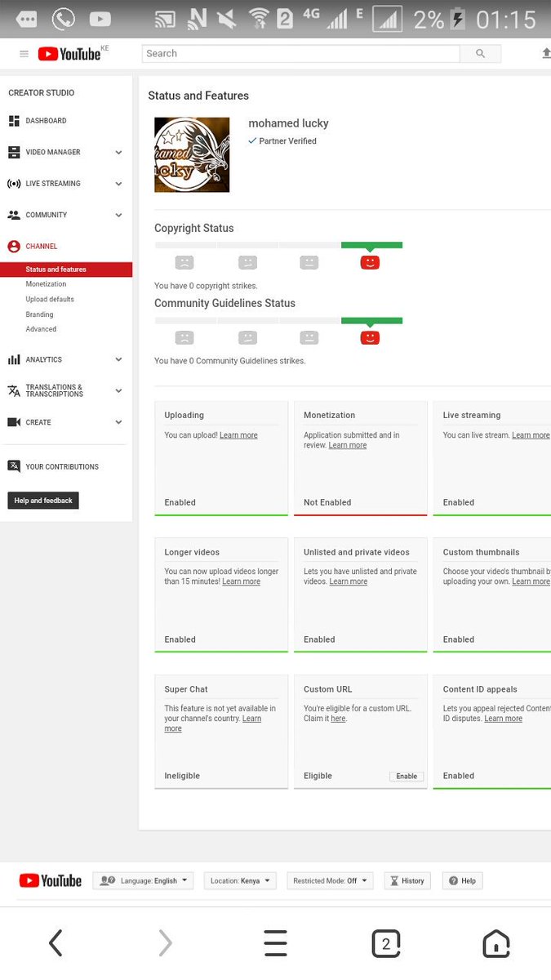The height and width of the screenshot is (980, 551).
Task: Open Your Contributions
Action: coord(61,466)
